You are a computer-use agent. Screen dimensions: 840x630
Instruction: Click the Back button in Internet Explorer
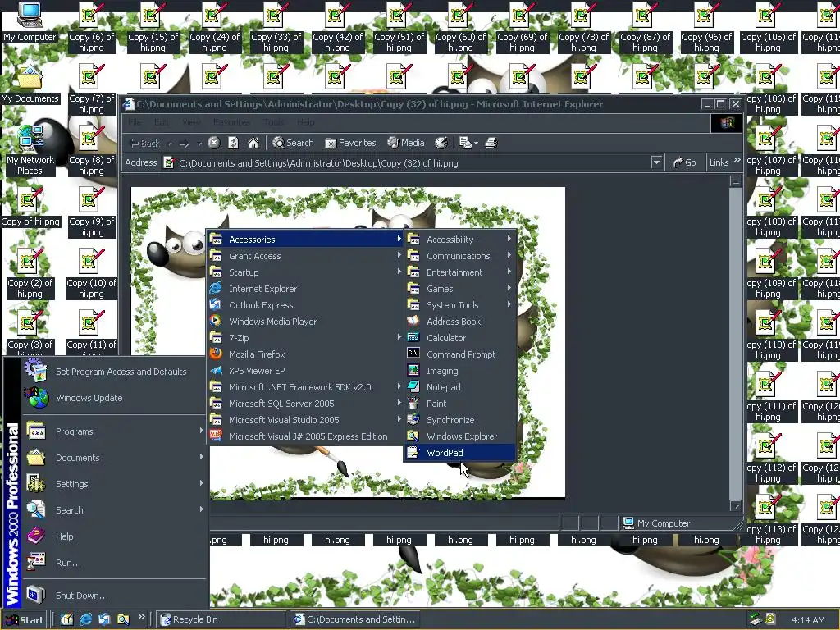(x=145, y=143)
